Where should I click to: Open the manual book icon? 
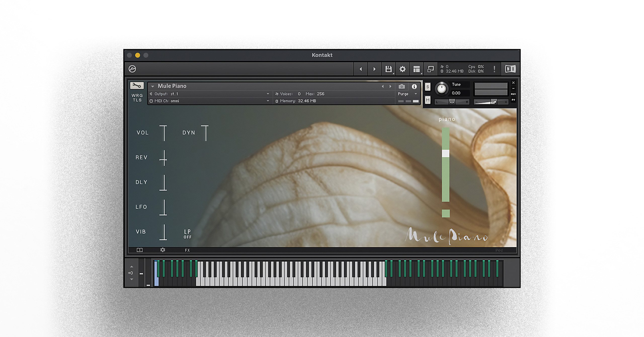point(140,250)
